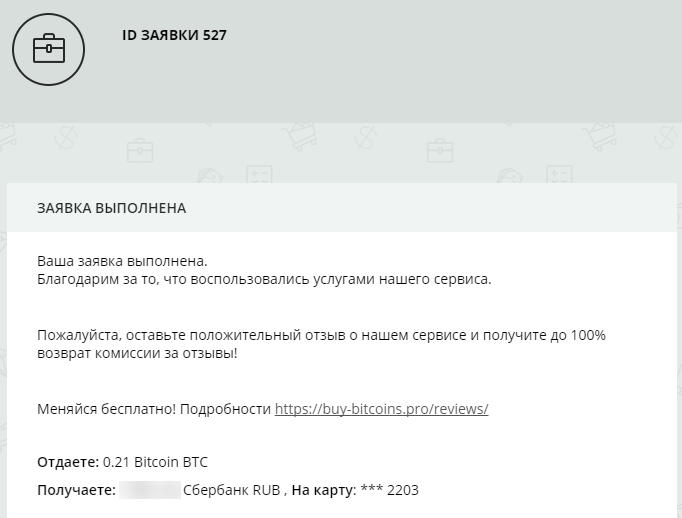Click the 0.21 Bitcoin BTC amount

point(155,462)
